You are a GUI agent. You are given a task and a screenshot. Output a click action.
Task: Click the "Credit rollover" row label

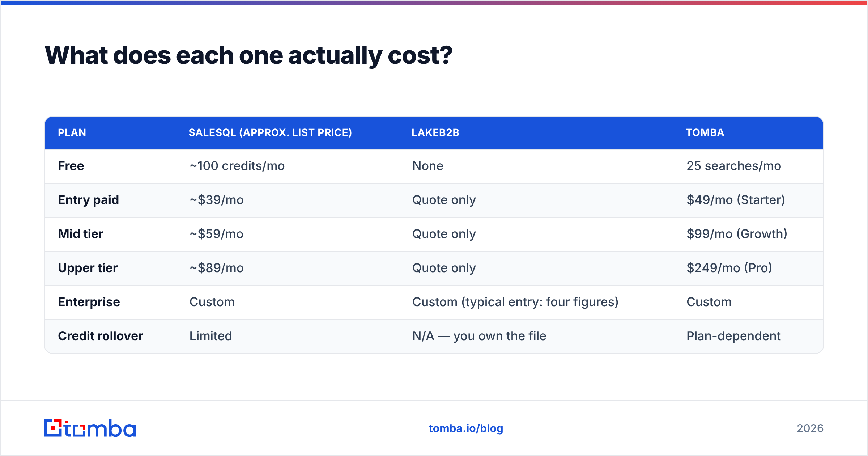pos(101,336)
